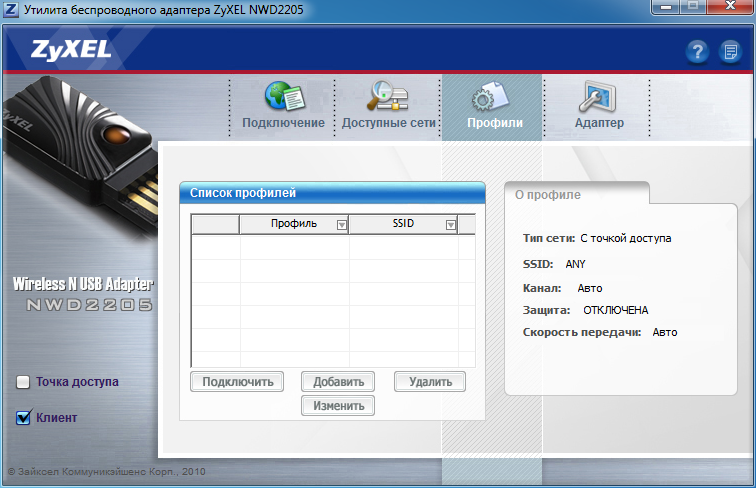Enable the Точка доступа checkbox
The height and width of the screenshot is (488, 756).
23,382
